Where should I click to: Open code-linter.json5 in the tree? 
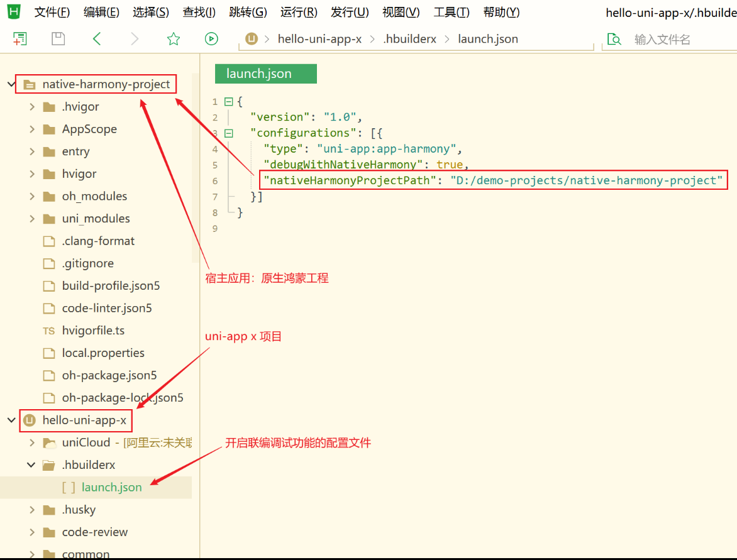point(107,308)
